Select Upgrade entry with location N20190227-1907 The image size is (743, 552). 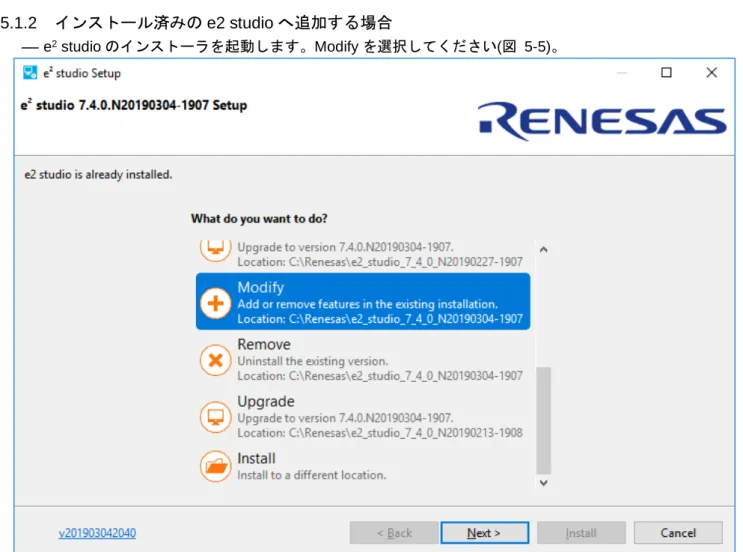pyautogui.click(x=363, y=254)
